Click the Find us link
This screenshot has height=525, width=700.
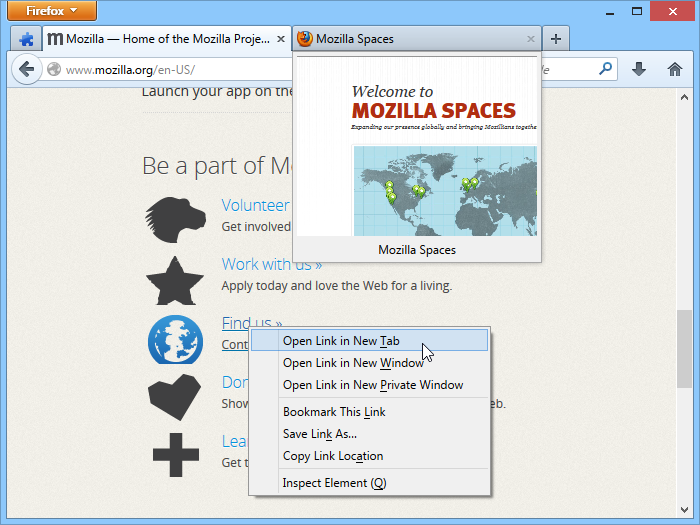[x=252, y=323]
